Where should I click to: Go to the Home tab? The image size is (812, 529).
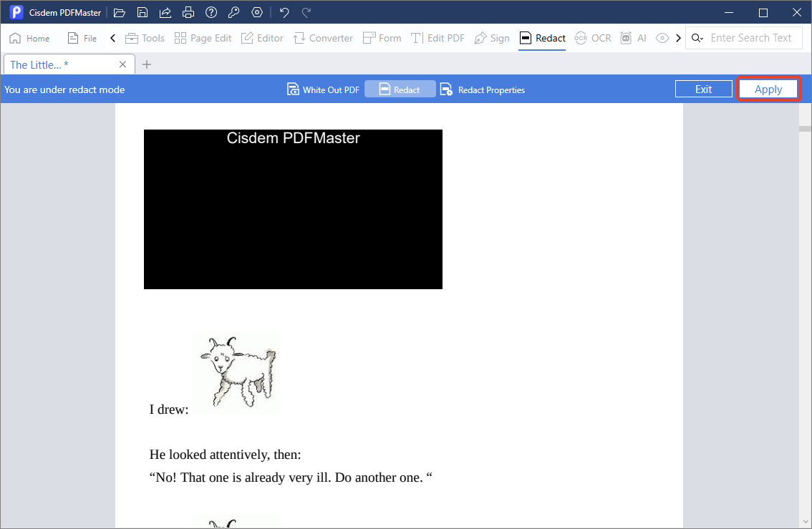29,39
